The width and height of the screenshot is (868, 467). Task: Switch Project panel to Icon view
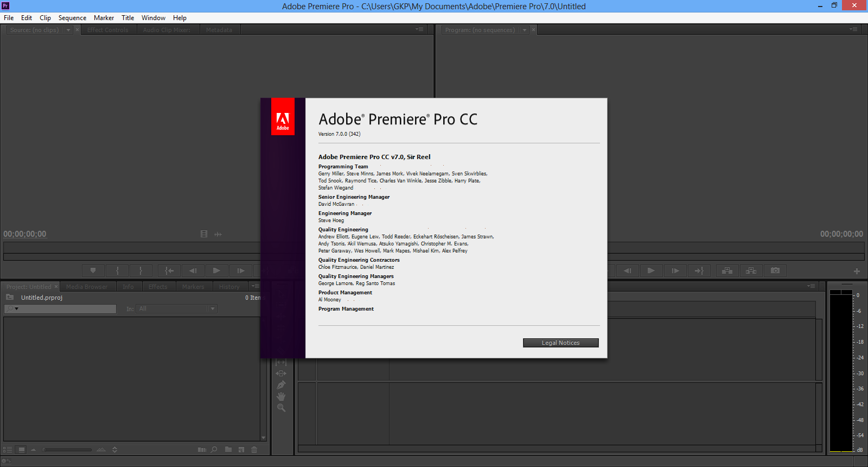point(21,450)
